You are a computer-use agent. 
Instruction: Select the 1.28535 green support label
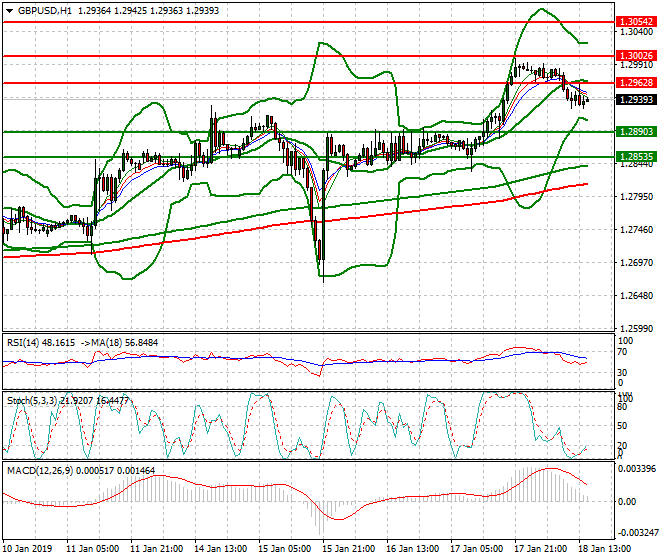pyautogui.click(x=636, y=157)
